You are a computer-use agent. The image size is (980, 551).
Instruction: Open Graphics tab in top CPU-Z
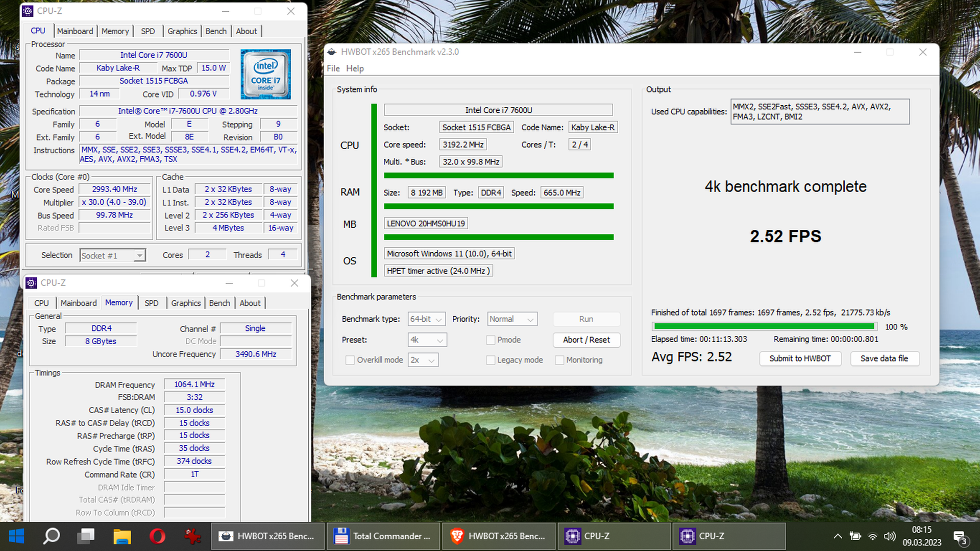click(182, 31)
